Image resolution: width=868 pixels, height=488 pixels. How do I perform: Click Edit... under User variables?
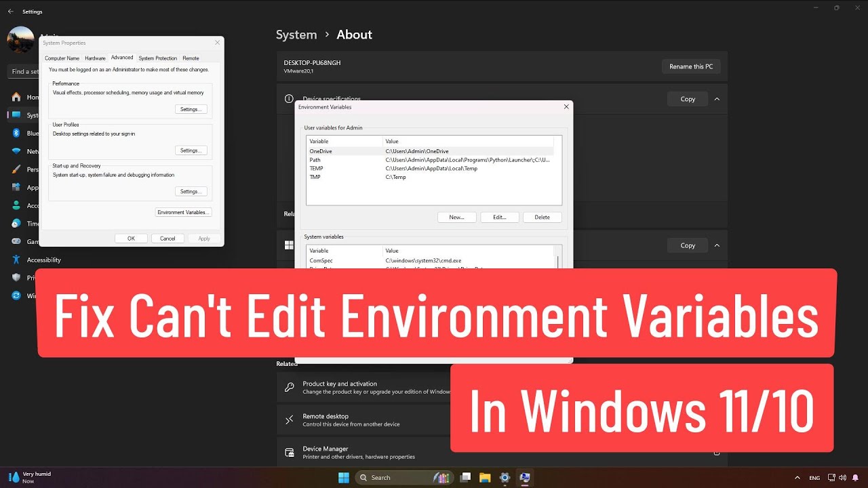point(500,218)
